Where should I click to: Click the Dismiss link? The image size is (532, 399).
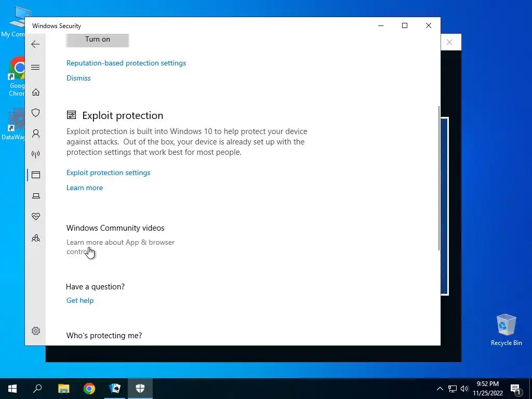coord(78,78)
